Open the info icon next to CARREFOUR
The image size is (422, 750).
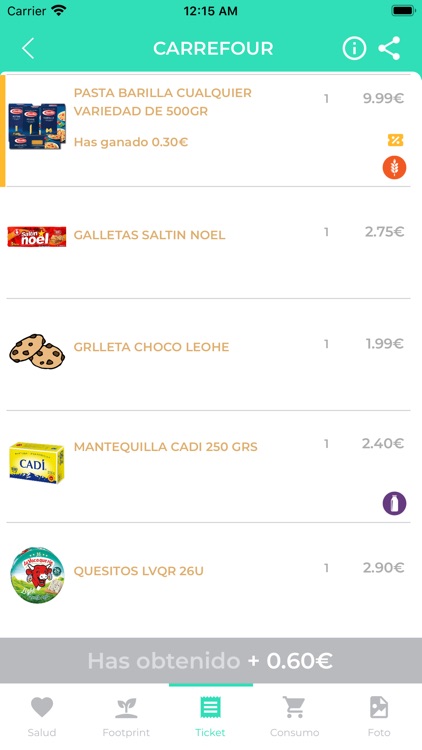(354, 48)
